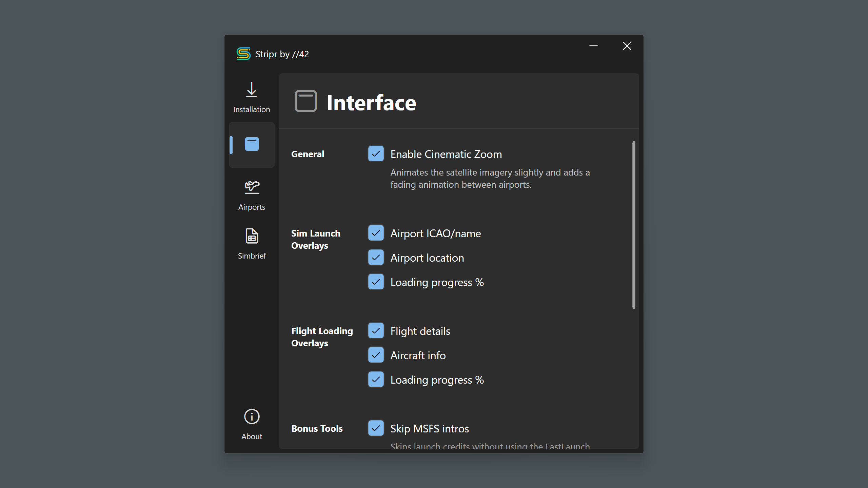Open the Airports plane icon
This screenshot has height=488, width=868.
(252, 187)
